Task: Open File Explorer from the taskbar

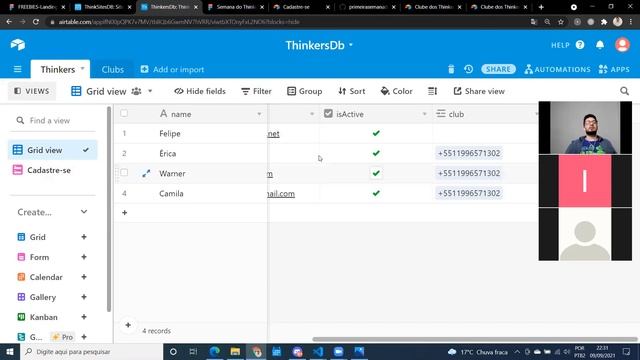Action: coord(235,351)
